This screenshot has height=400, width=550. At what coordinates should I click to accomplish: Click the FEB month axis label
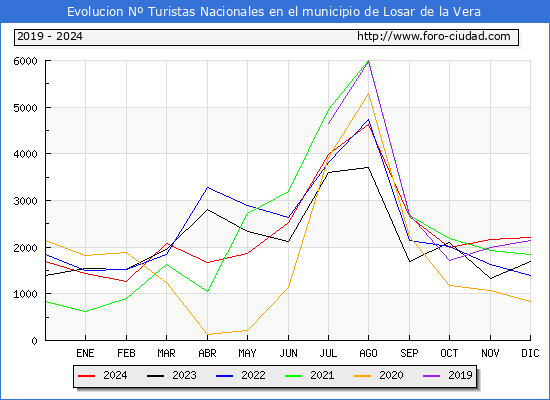pyautogui.click(x=126, y=353)
